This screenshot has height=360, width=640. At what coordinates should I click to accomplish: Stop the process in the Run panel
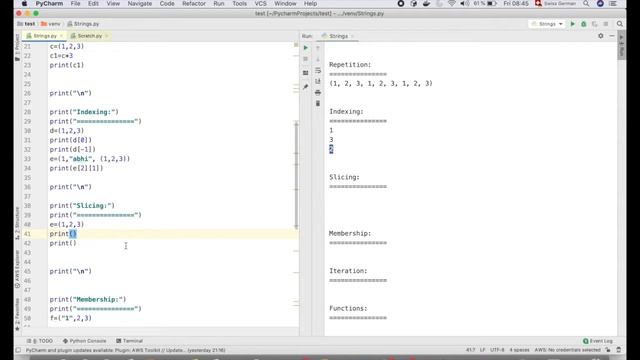tap(306, 59)
